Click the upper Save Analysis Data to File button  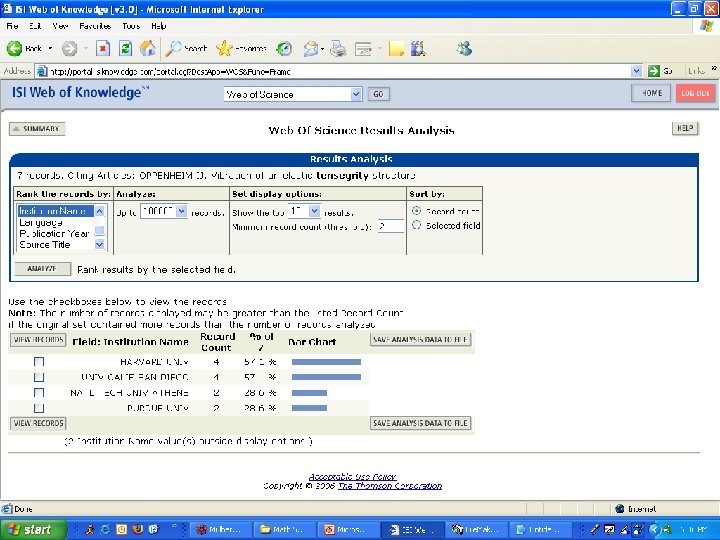pos(420,340)
